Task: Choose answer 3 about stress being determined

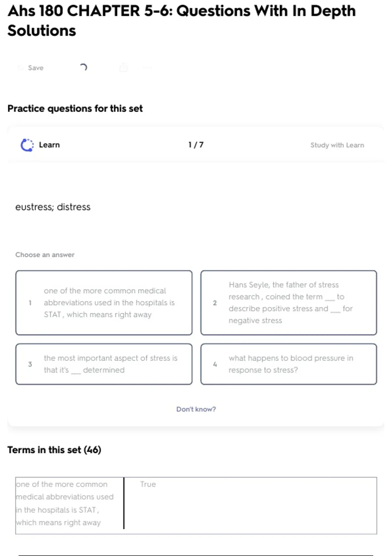Action: (x=104, y=364)
